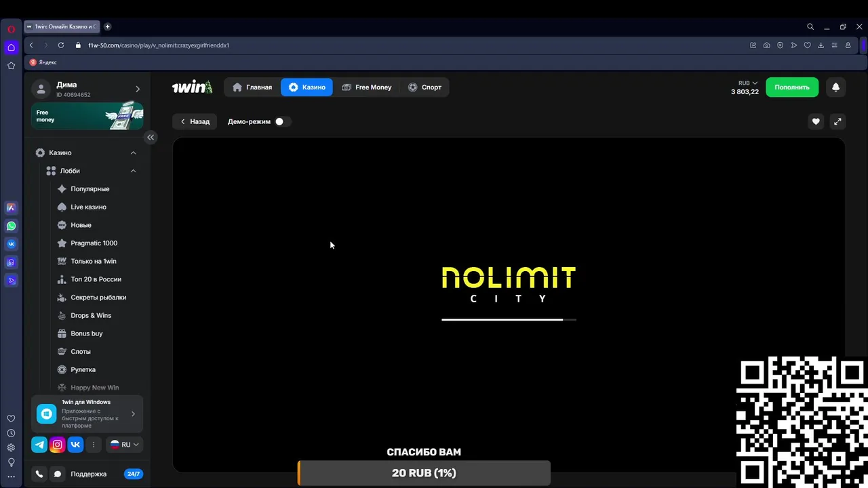Viewport: 868px width, 488px height.
Task: Open Easy setup sliders icon
Action: tap(834, 45)
